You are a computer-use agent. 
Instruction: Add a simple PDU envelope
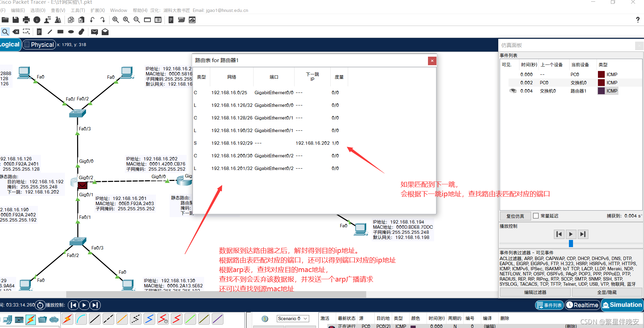pos(95,32)
